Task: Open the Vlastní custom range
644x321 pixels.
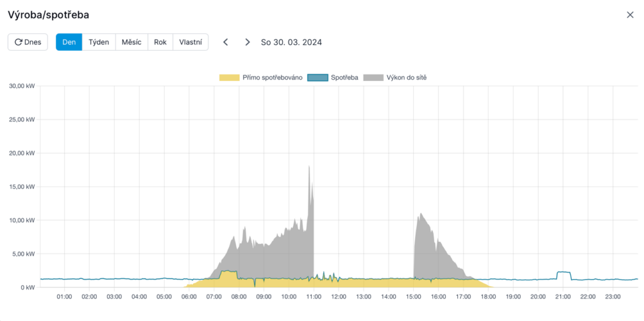Action: (191, 42)
